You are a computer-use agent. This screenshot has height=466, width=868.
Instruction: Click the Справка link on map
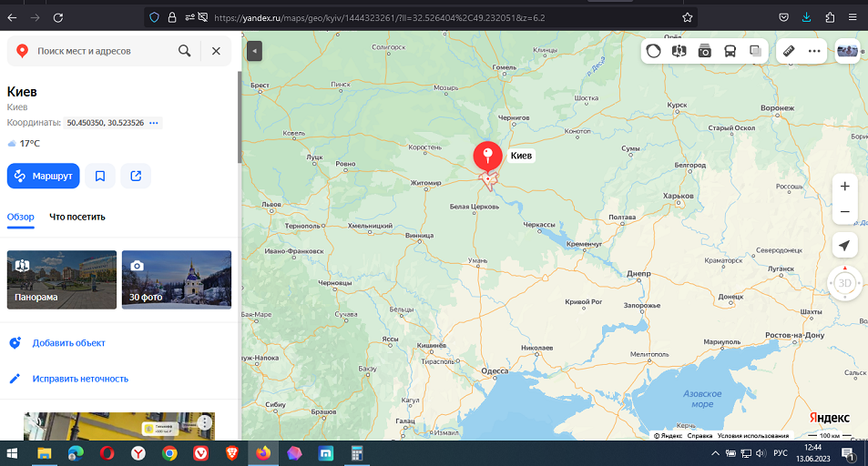(700, 436)
